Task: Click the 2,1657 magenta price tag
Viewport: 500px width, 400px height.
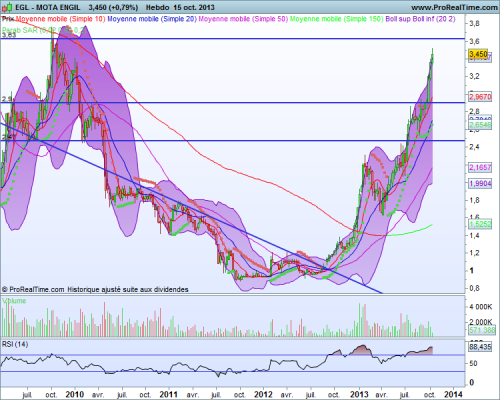Action: click(x=480, y=167)
